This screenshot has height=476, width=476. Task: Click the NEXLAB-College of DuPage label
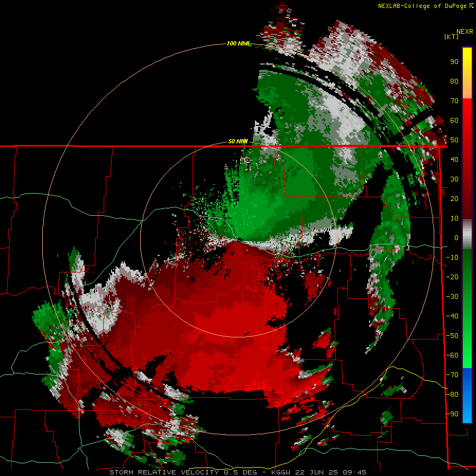[422, 6]
